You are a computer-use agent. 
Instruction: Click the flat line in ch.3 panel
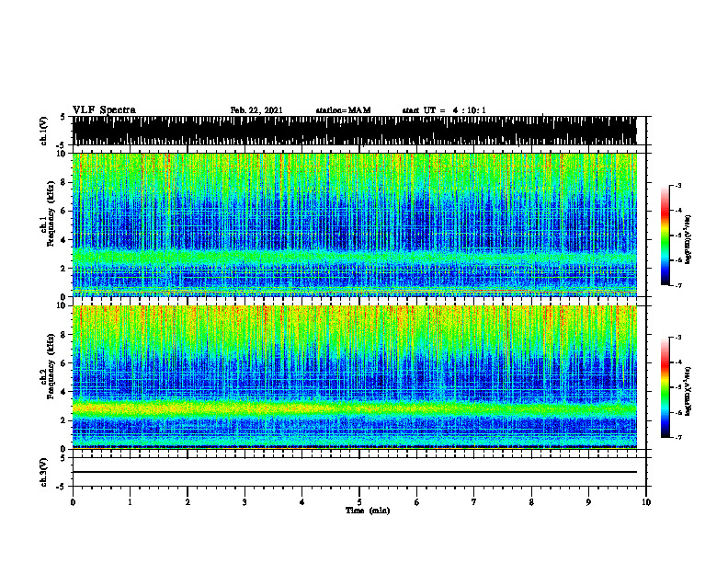tap(354, 472)
